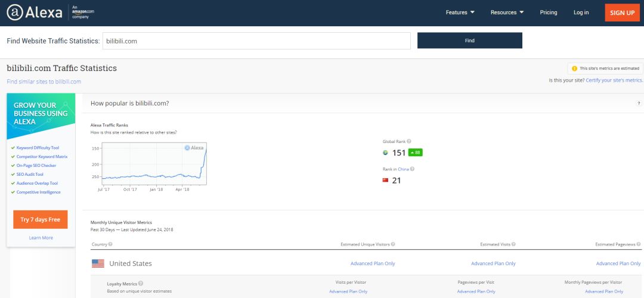Click question mark icon beside Country column
The width and height of the screenshot is (644, 298).
point(110,244)
